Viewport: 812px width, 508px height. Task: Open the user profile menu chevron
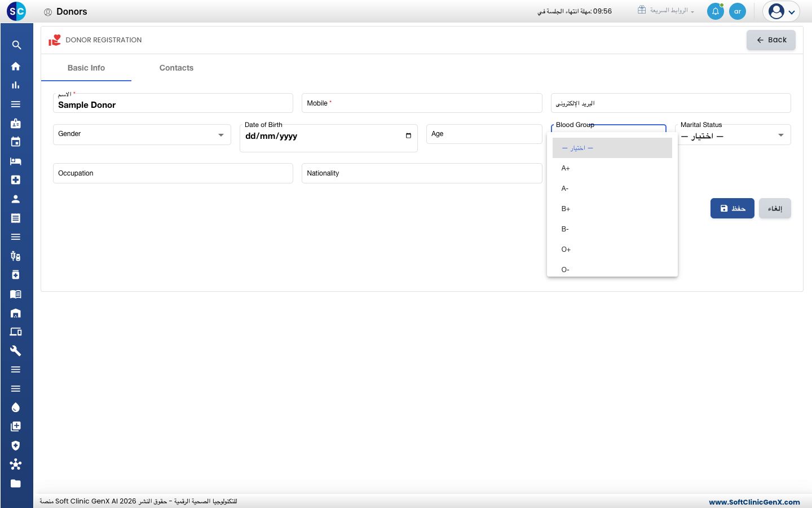tap(791, 12)
